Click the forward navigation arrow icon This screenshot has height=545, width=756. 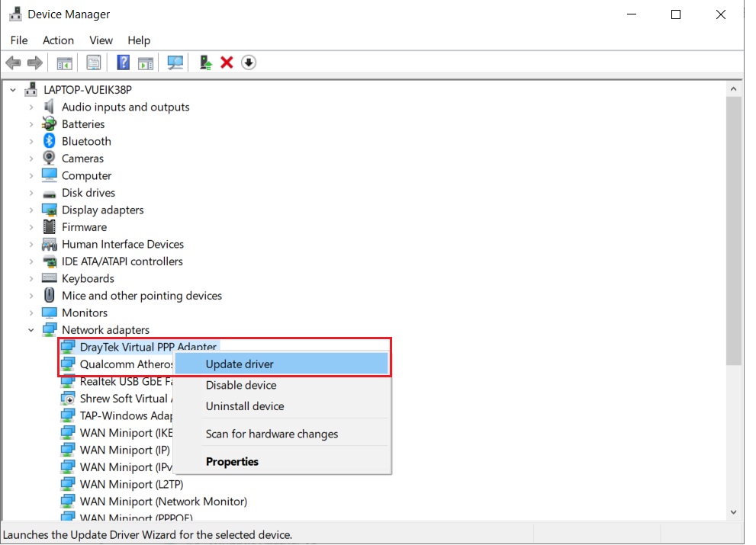coord(34,62)
